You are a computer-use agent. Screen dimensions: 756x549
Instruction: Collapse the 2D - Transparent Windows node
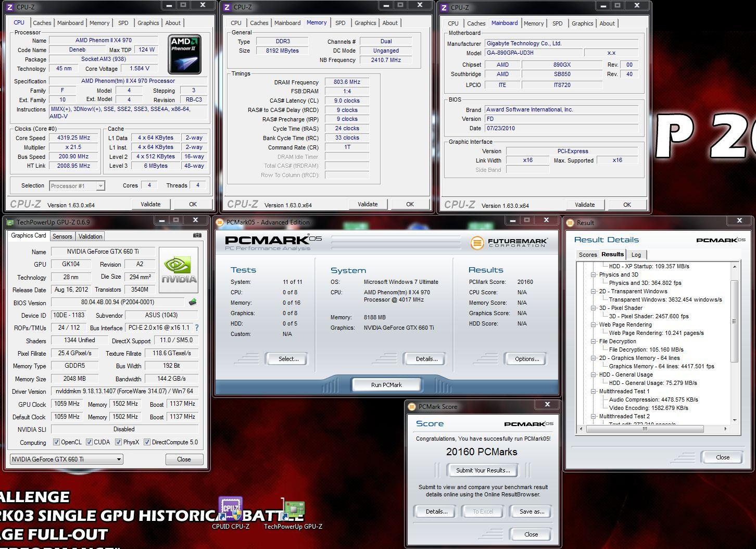[593, 291]
